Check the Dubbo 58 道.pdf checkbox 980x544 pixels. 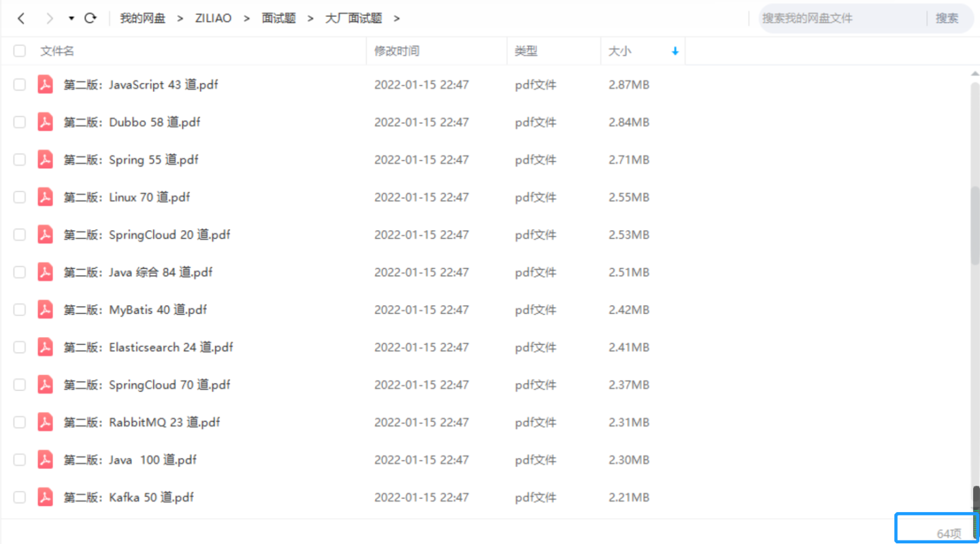click(x=20, y=122)
